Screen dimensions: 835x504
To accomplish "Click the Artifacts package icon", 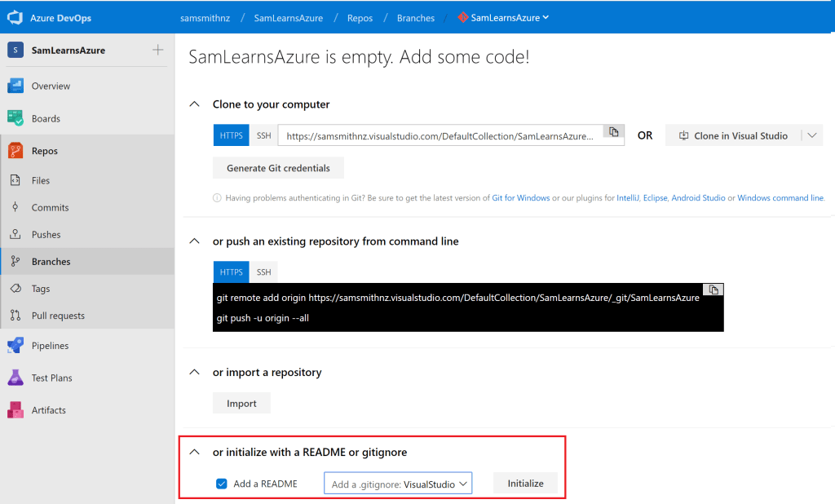I will 15,410.
